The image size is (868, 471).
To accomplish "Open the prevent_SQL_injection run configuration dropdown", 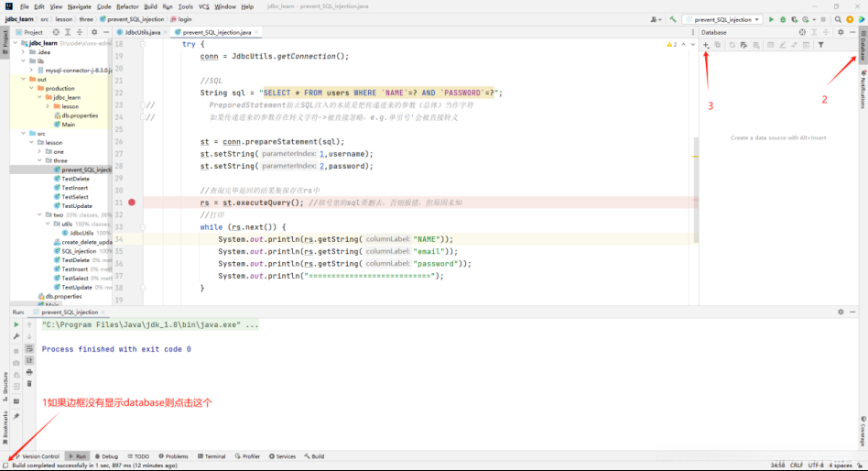I will tap(723, 19).
